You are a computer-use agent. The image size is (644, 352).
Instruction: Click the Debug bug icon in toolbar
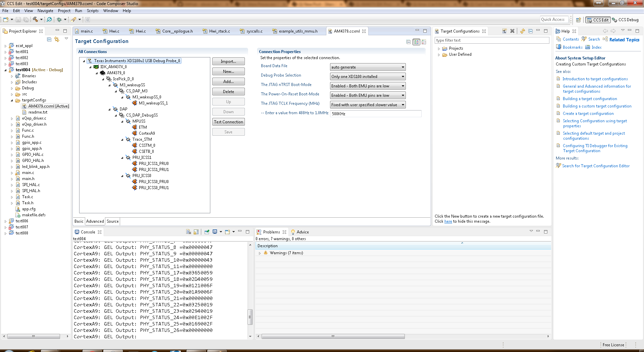[59, 19]
